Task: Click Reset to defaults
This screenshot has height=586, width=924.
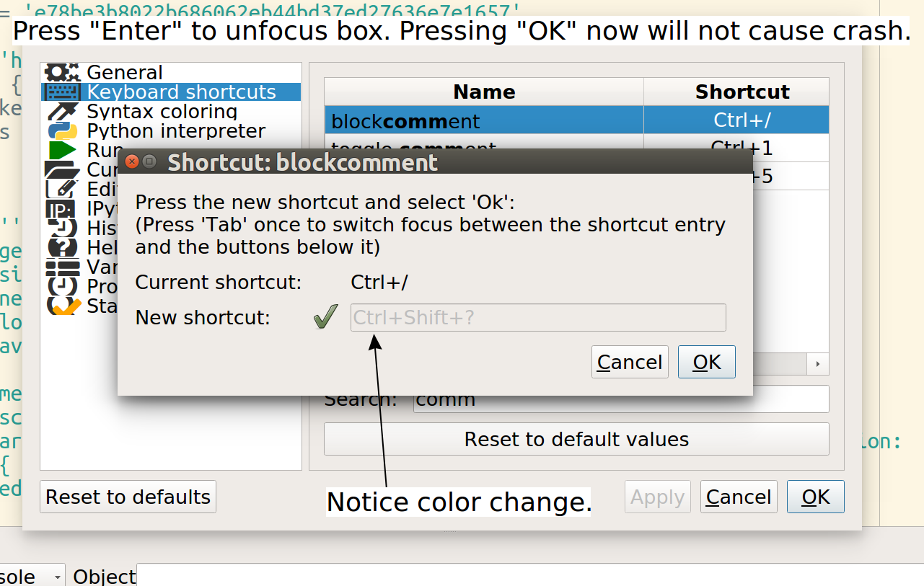Action: 127,496
